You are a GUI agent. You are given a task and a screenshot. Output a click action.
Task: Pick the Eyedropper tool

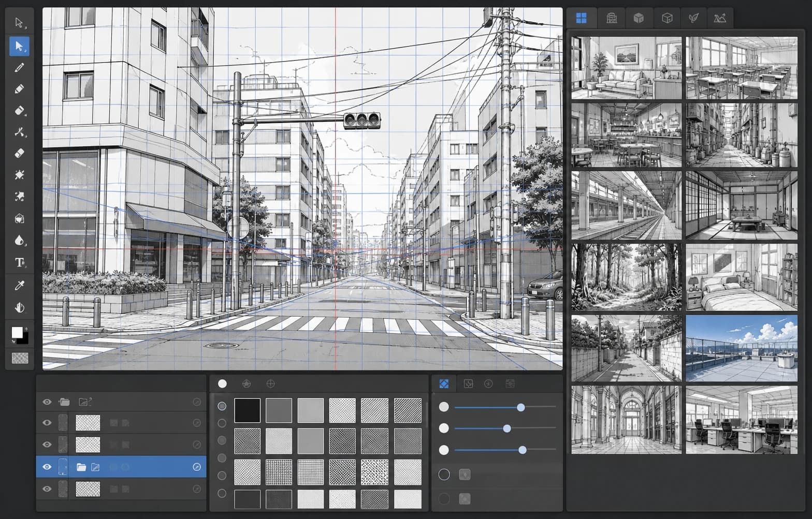(19, 286)
